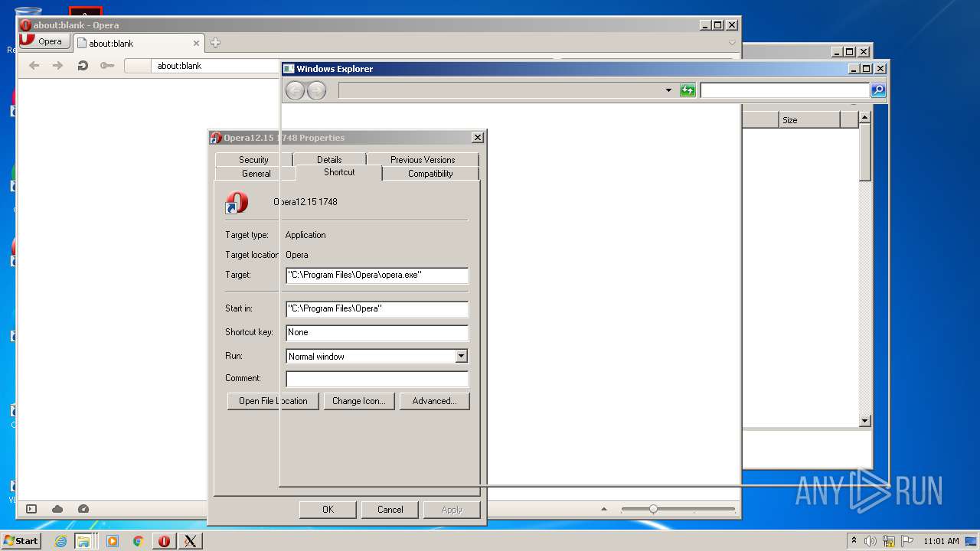
Task: Click the Opera back navigation arrow
Action: [x=34, y=66]
